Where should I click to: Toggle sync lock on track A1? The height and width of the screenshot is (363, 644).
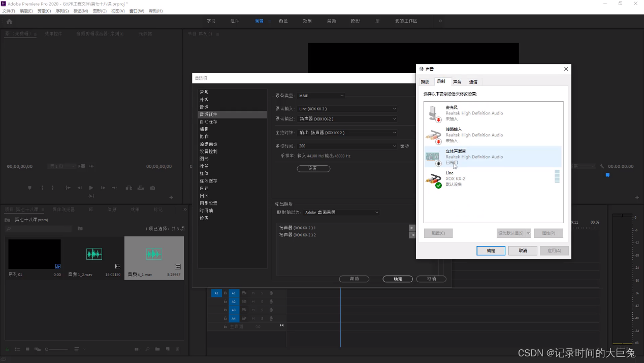(244, 293)
